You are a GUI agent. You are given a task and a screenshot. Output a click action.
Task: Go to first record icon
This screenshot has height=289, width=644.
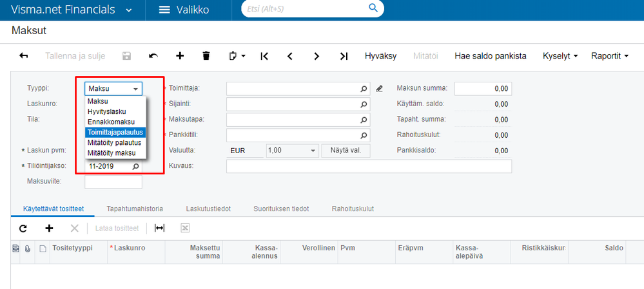(264, 56)
